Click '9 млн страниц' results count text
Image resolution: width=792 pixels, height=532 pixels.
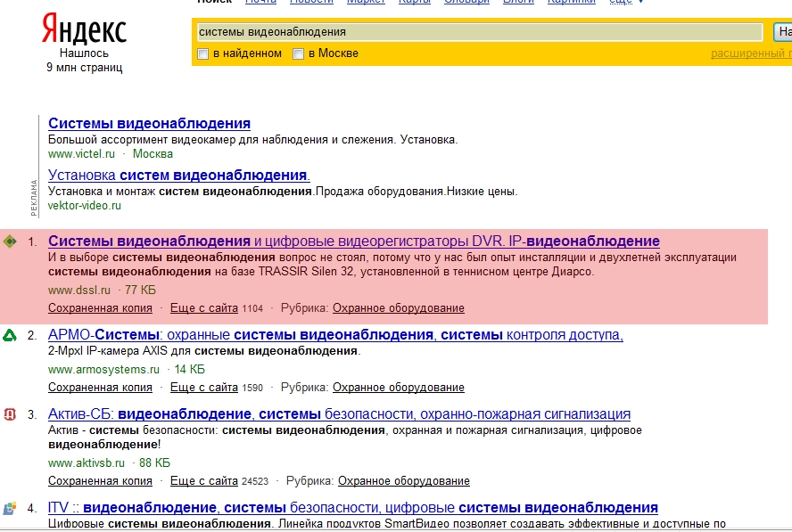(85, 67)
